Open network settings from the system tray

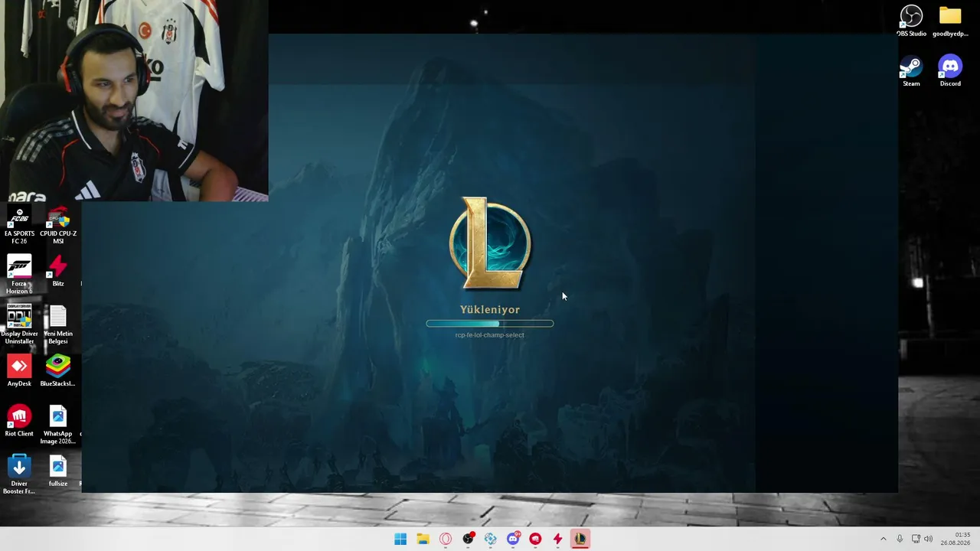click(916, 539)
